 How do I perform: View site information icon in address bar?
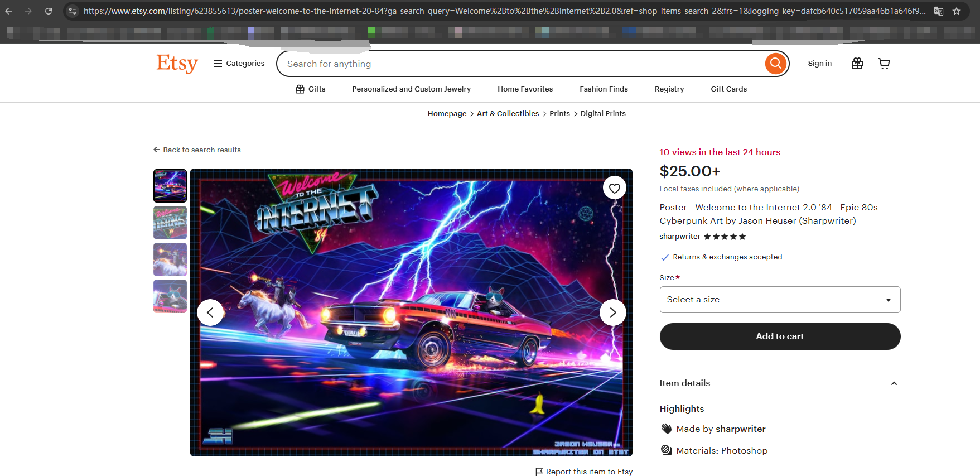tap(73, 11)
